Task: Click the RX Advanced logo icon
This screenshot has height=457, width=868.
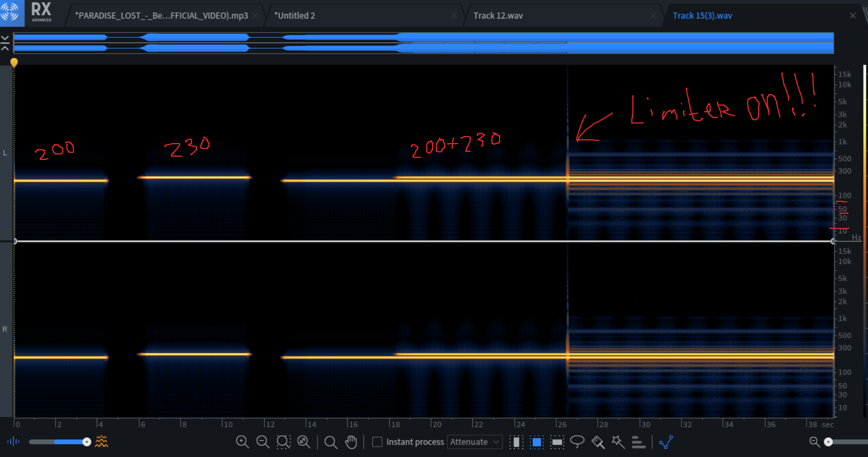Action: 11,13
